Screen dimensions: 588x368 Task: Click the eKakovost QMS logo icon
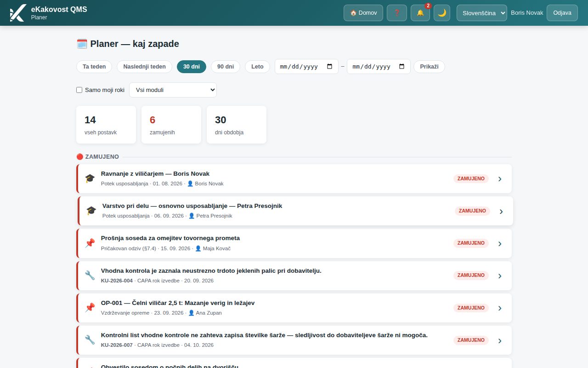tap(17, 13)
